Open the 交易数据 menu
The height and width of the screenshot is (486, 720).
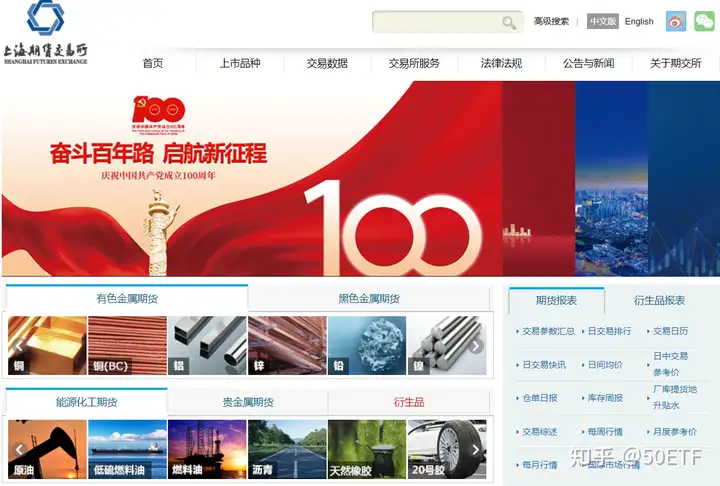pos(327,63)
